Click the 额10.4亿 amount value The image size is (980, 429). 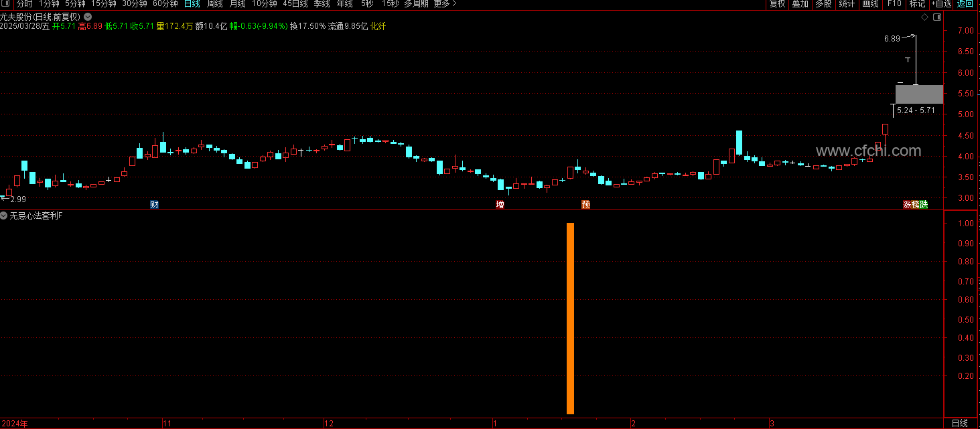tap(211, 26)
